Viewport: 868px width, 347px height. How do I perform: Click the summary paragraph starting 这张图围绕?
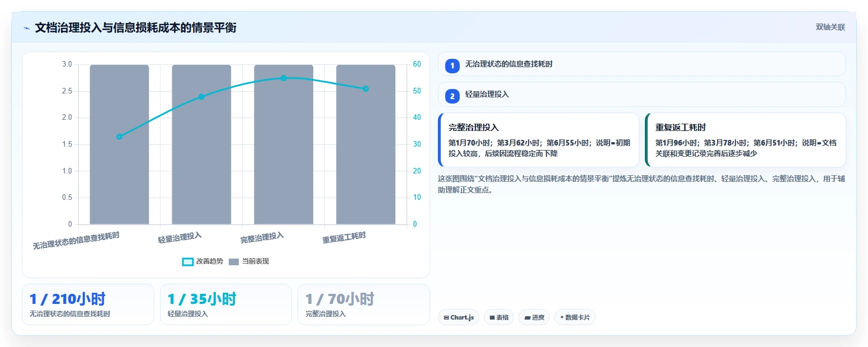[x=641, y=184]
